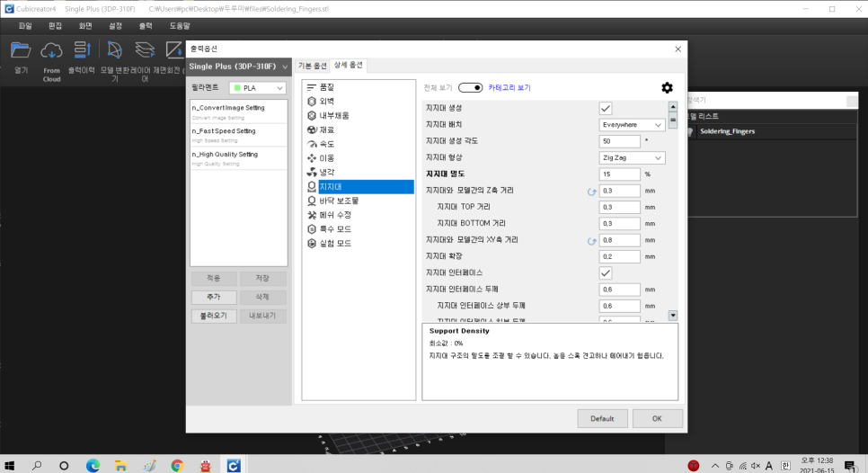Open the 출력이력 print history icon
The width and height of the screenshot is (868, 473).
[82, 49]
